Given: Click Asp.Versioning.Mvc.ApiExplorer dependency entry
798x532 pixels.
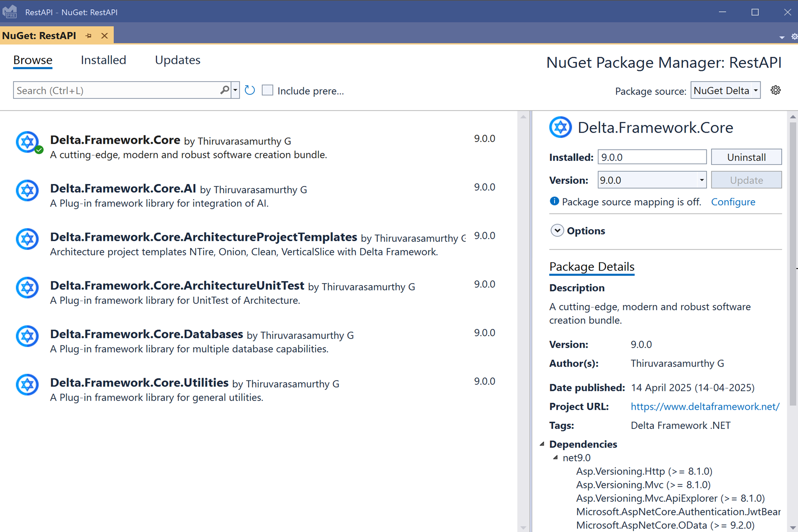Looking at the screenshot, I should (x=670, y=498).
